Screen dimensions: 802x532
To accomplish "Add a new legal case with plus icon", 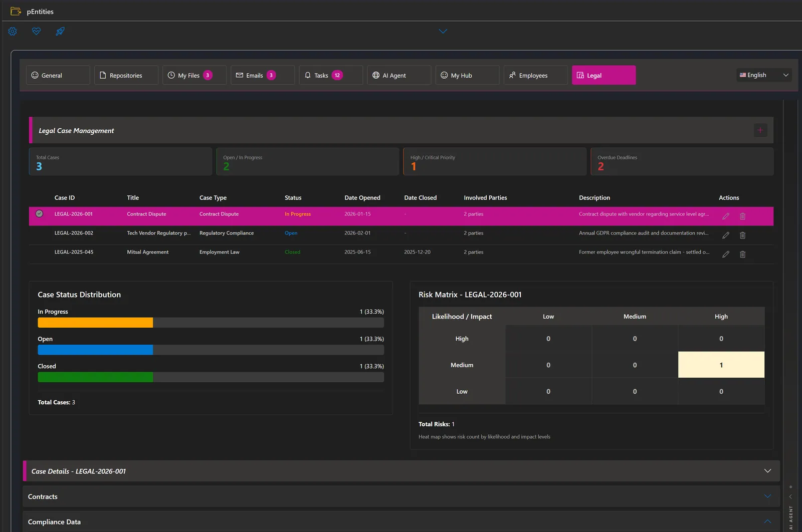I will click(760, 130).
